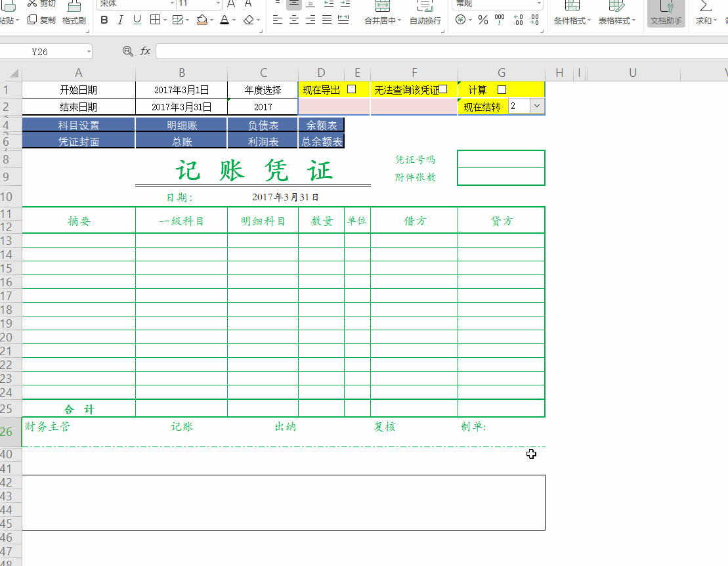The height and width of the screenshot is (566, 728).
Task: Decrease indent icon
Action: 329,4
